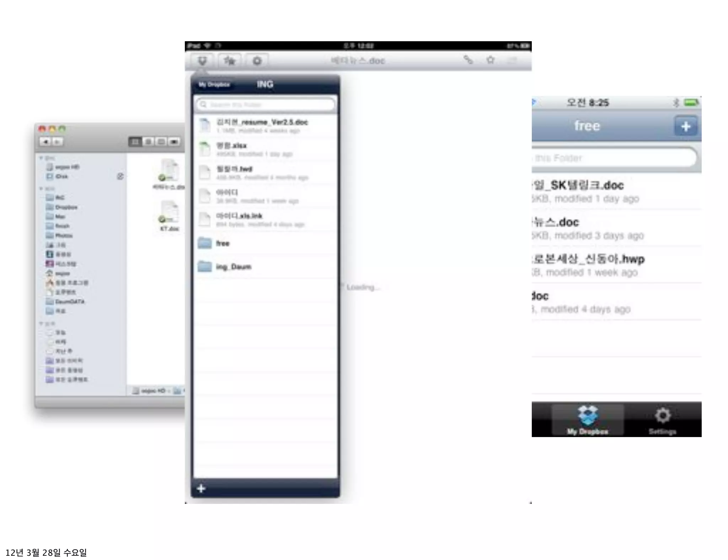The height and width of the screenshot is (560, 728).
Task: Collapse the first Finder sidebar section
Action: 41,158
